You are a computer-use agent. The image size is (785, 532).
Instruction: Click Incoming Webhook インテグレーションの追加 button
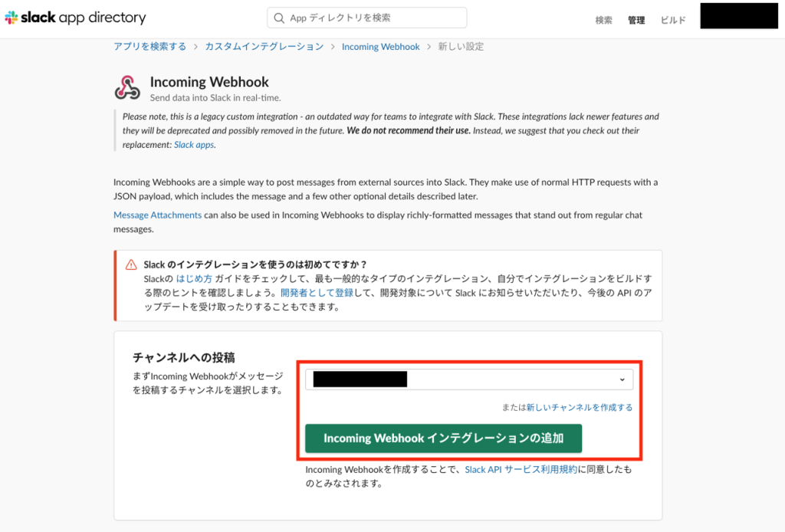tap(444, 438)
